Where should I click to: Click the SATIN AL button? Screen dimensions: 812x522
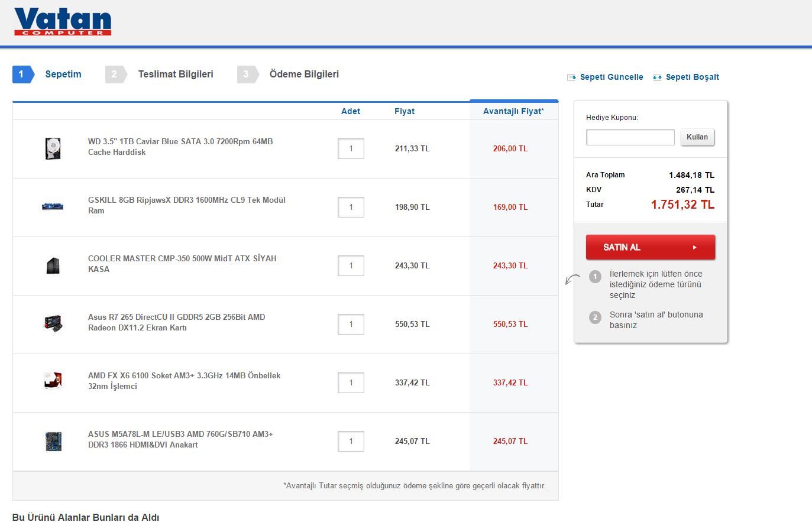(651, 247)
